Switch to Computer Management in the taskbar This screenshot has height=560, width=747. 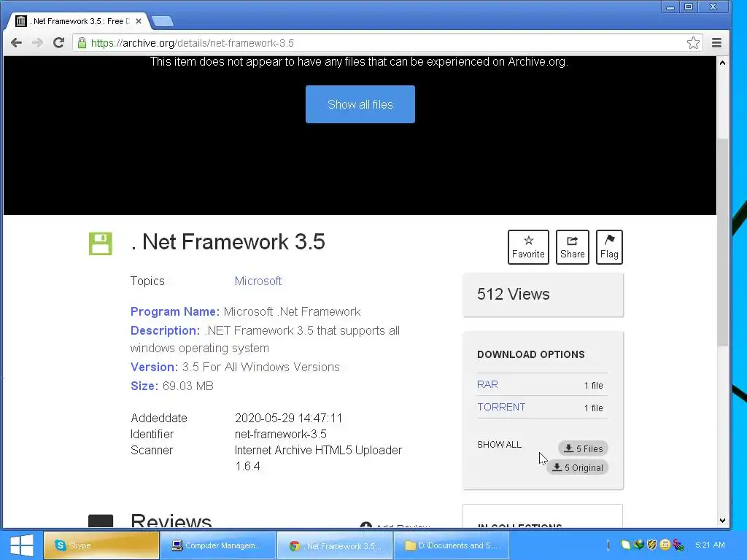point(217,545)
